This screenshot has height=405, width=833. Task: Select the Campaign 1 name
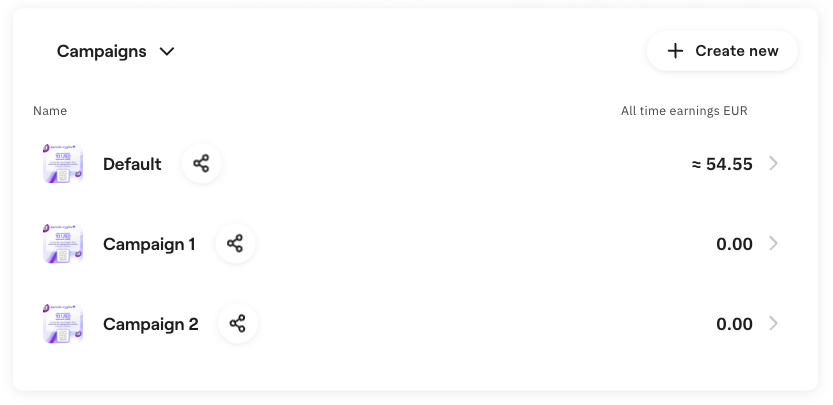(149, 244)
